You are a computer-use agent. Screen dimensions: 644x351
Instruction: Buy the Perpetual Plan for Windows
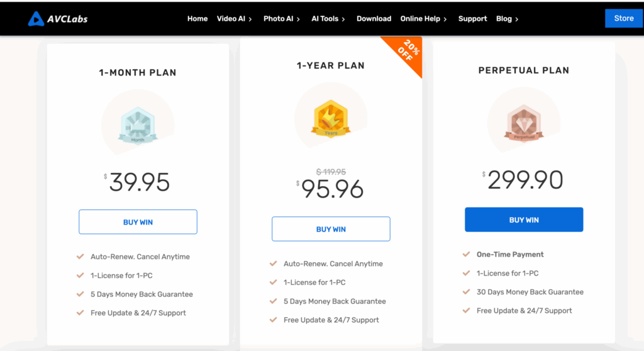click(524, 220)
